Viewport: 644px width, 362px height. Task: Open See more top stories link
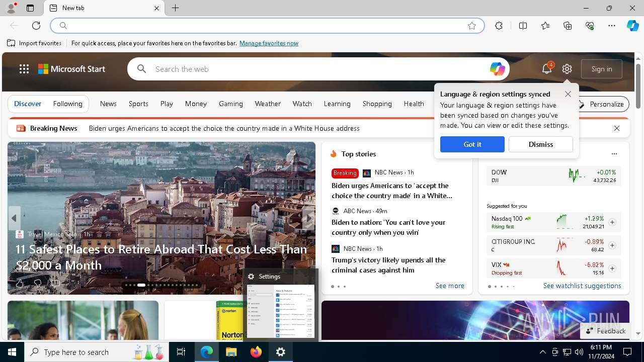pyautogui.click(x=450, y=286)
